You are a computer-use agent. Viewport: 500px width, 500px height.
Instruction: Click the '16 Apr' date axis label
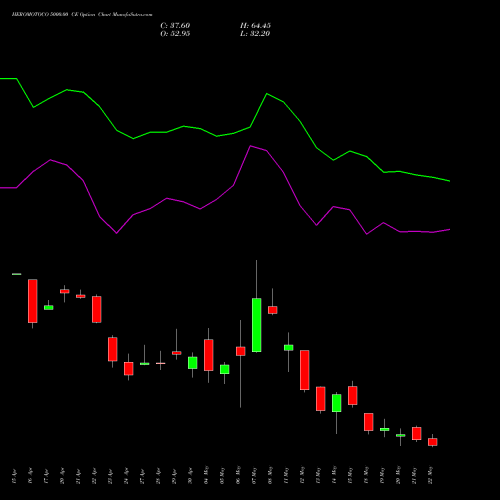30,476
